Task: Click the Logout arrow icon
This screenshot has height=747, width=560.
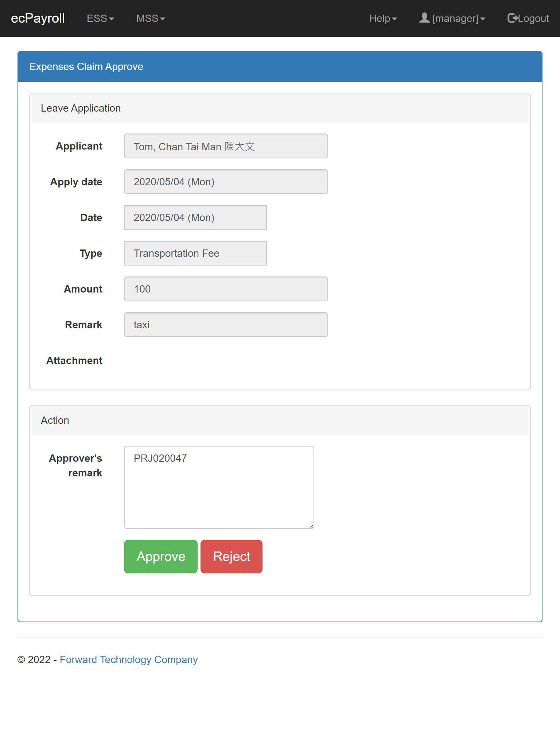Action: pyautogui.click(x=513, y=18)
